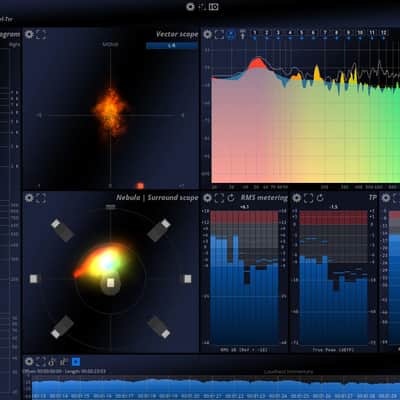Click icon between top gear and IO
This screenshot has width=400, height=400.
(202, 7)
